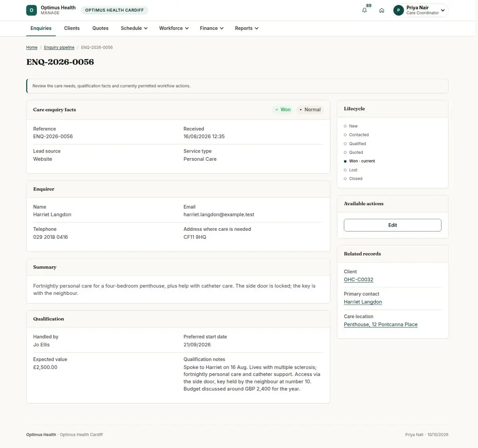Click the Normal priority badge

[x=310, y=110]
